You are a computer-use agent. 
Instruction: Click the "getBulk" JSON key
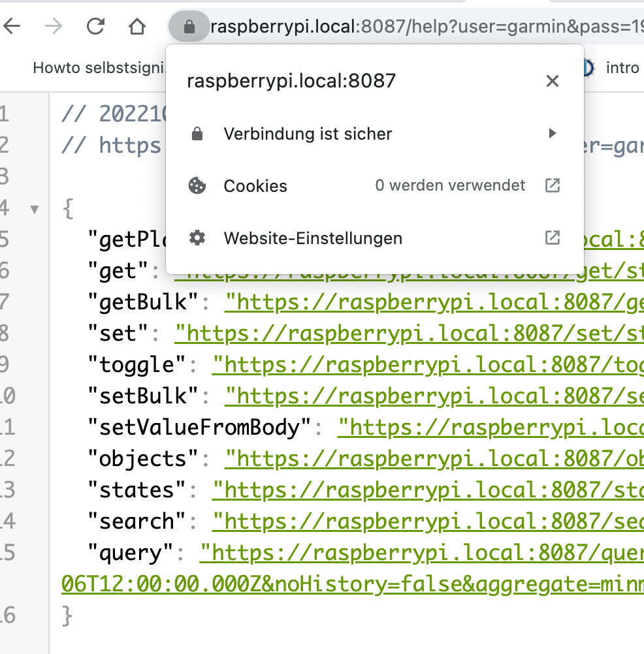[x=143, y=302]
